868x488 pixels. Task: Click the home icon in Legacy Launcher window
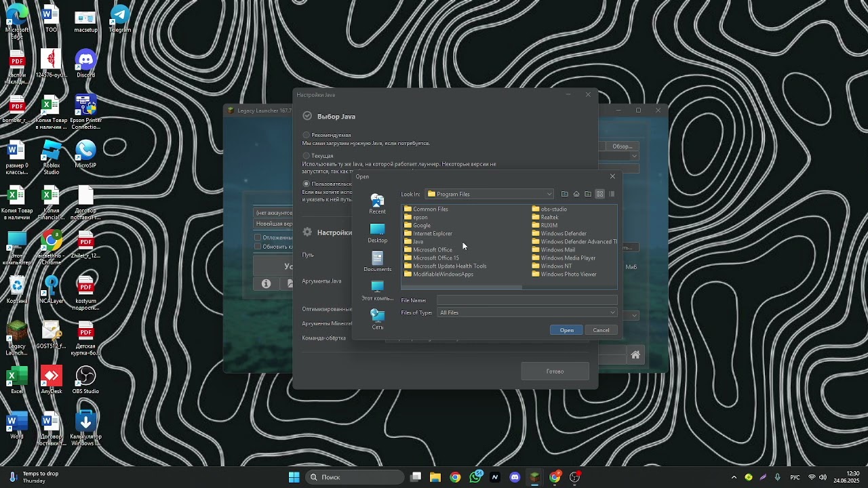635,354
